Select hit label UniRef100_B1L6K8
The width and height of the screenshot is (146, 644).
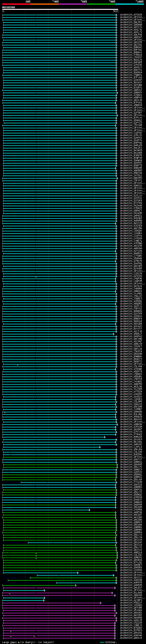coord(131,593)
